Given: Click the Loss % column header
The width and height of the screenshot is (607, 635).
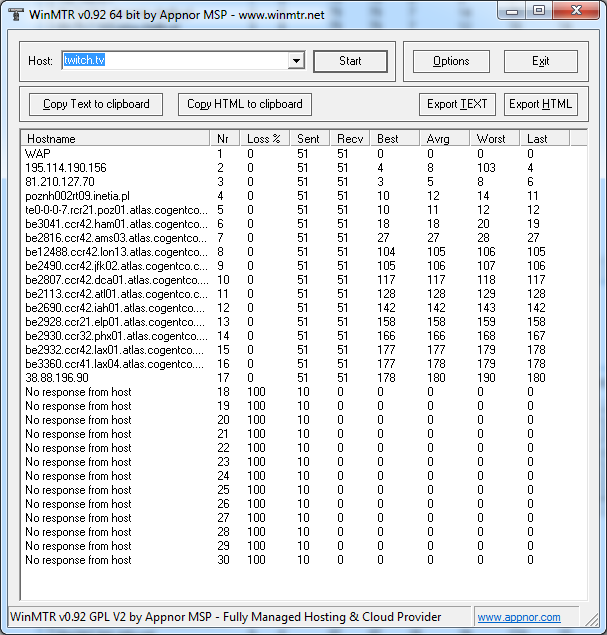Looking at the screenshot, I should (265, 138).
